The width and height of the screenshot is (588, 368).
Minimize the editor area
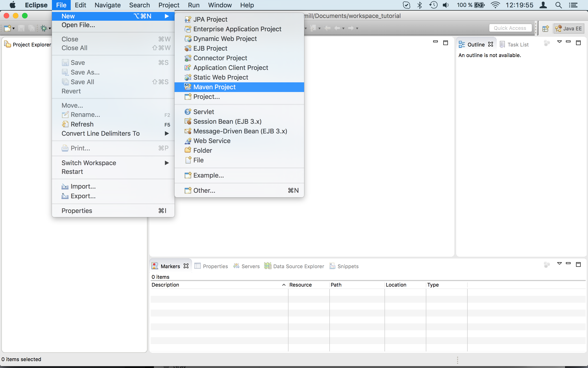pyautogui.click(x=435, y=42)
